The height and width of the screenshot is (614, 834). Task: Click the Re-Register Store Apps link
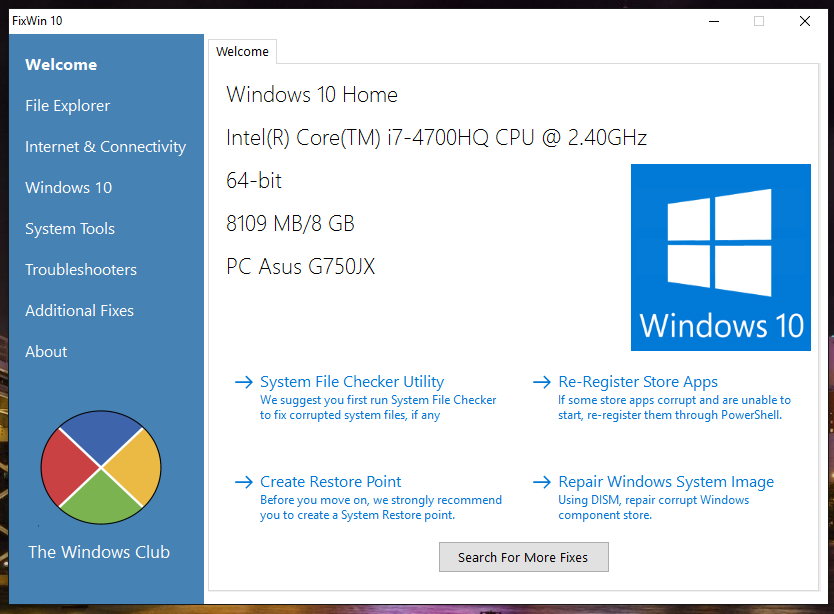pos(638,382)
